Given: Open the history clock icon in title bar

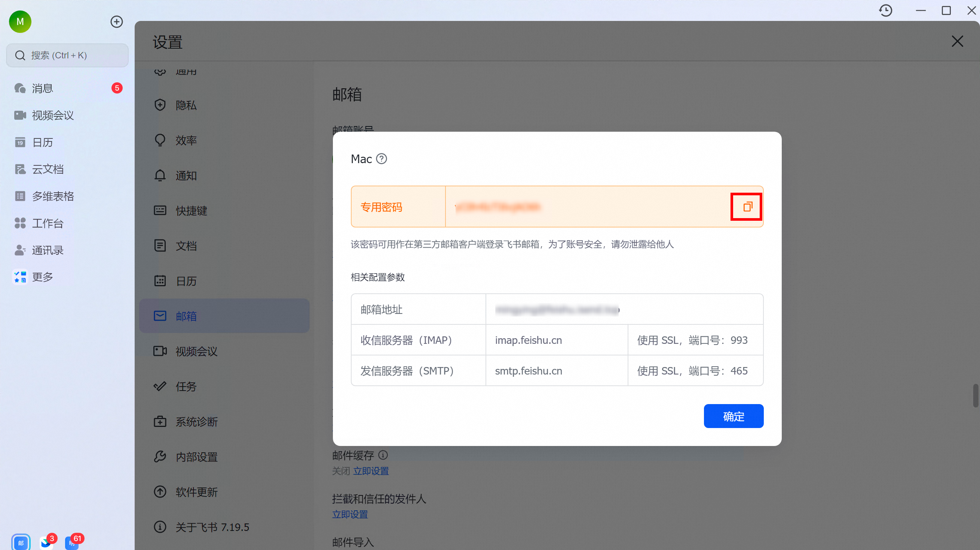Looking at the screenshot, I should coord(885,10).
